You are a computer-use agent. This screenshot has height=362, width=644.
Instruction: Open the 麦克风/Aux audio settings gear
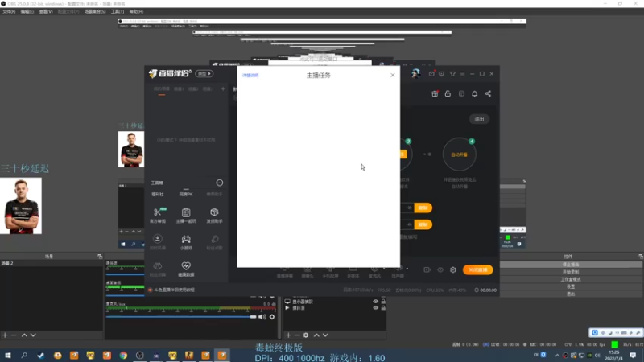point(272,317)
